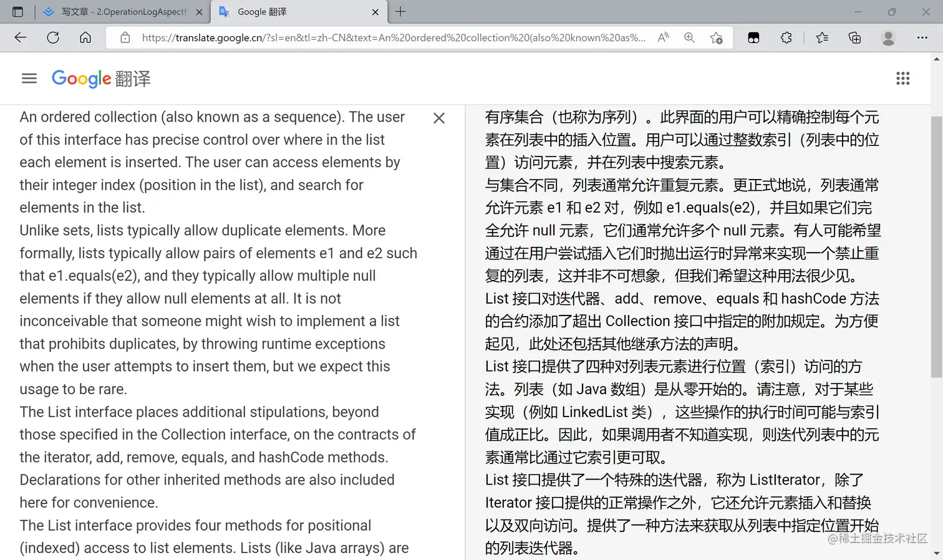This screenshot has width=943, height=560.
Task: Clear the source text with X
Action: point(439,118)
